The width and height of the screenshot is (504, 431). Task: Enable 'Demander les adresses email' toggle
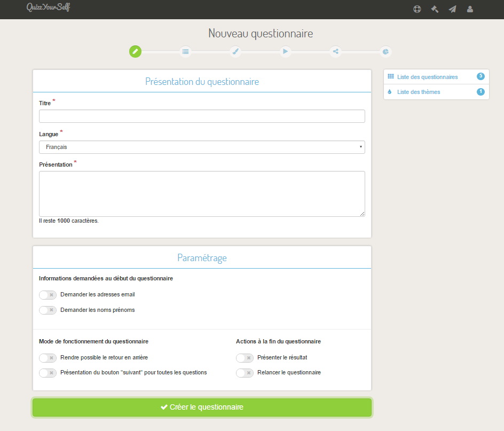pyautogui.click(x=48, y=295)
